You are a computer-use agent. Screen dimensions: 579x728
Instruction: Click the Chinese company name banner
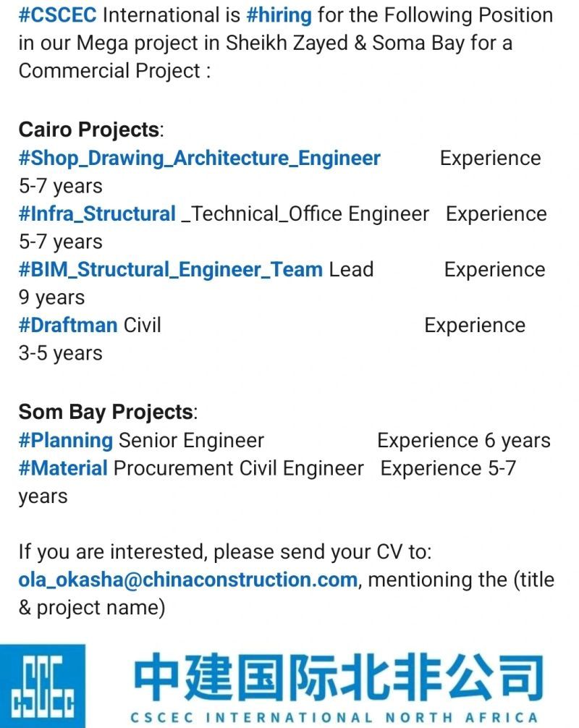pos(339,677)
